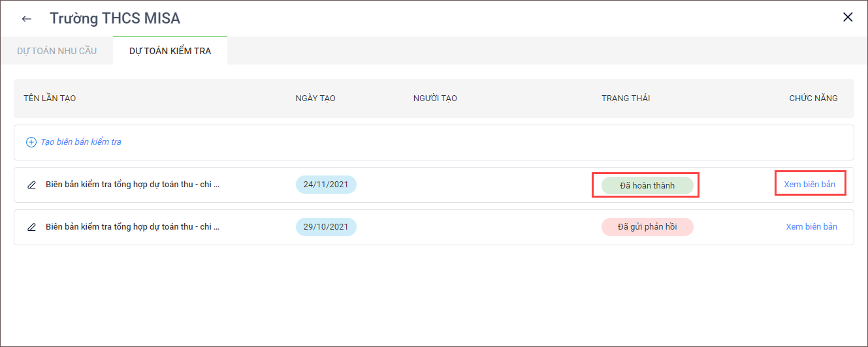
Task: Open the biên bản name in the 24/11/2021 row
Action: pyautogui.click(x=133, y=185)
